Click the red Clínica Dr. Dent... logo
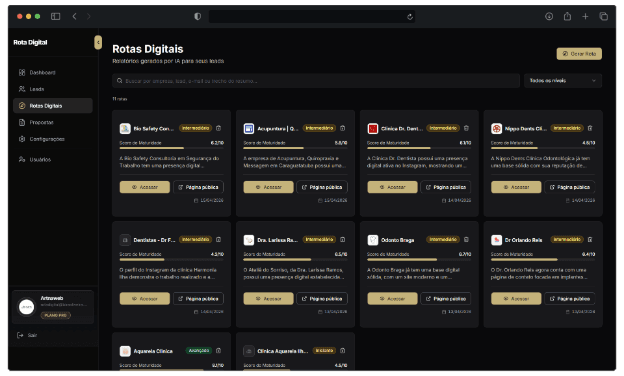 point(373,129)
